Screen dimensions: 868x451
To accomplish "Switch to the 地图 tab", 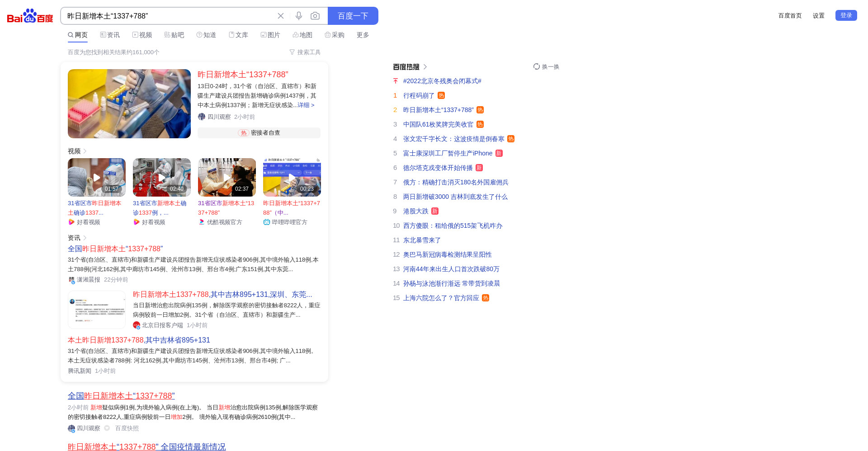I will (x=302, y=35).
